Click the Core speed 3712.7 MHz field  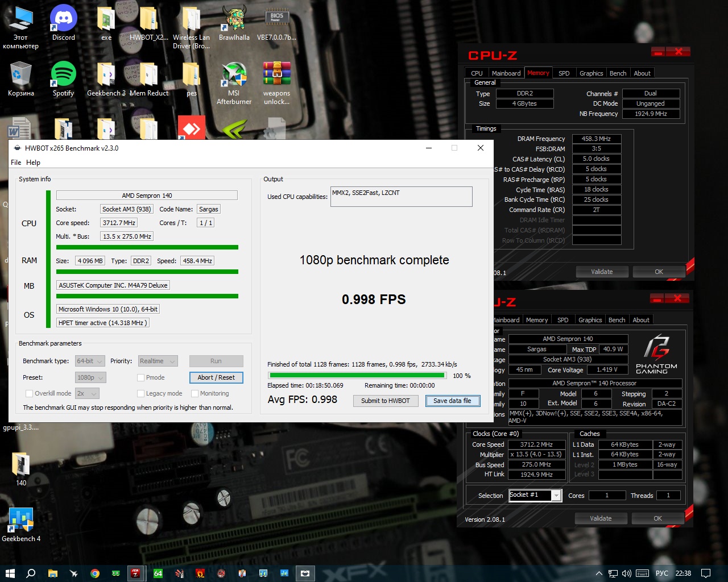[x=119, y=223]
